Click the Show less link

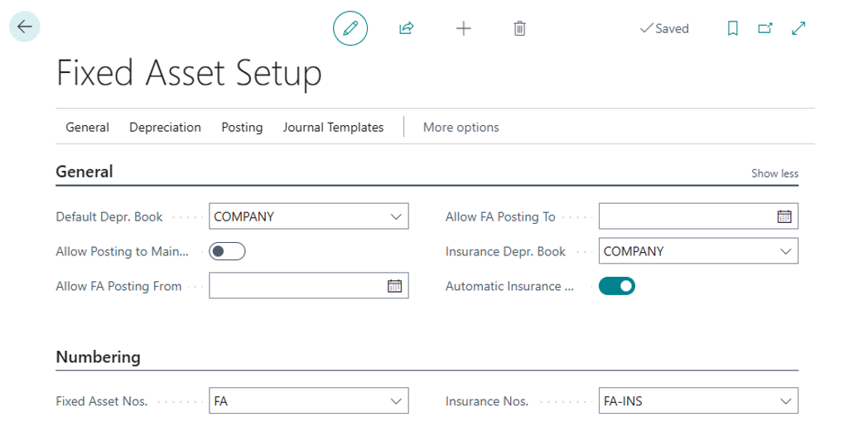(774, 173)
